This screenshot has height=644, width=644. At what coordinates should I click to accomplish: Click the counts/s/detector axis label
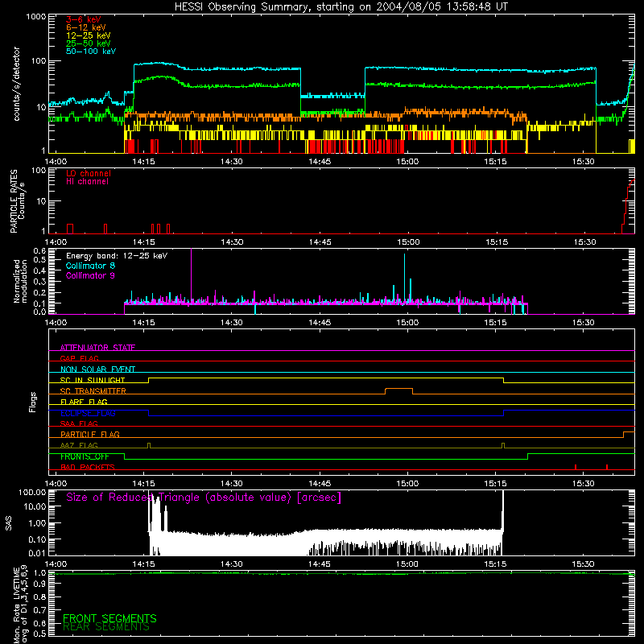(16, 84)
